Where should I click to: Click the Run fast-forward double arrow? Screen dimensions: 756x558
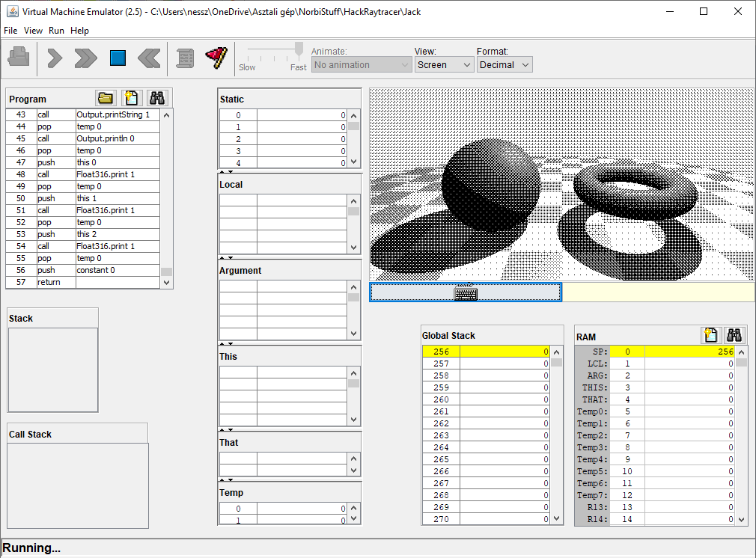85,58
